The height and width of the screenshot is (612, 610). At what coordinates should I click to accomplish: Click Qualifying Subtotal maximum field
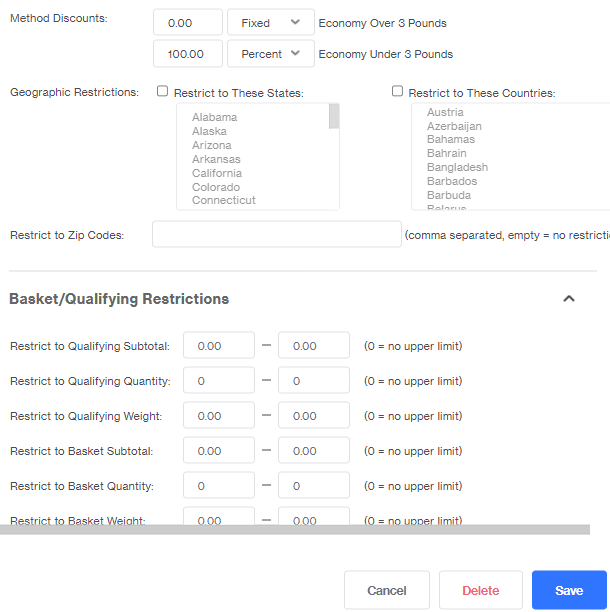pos(314,345)
